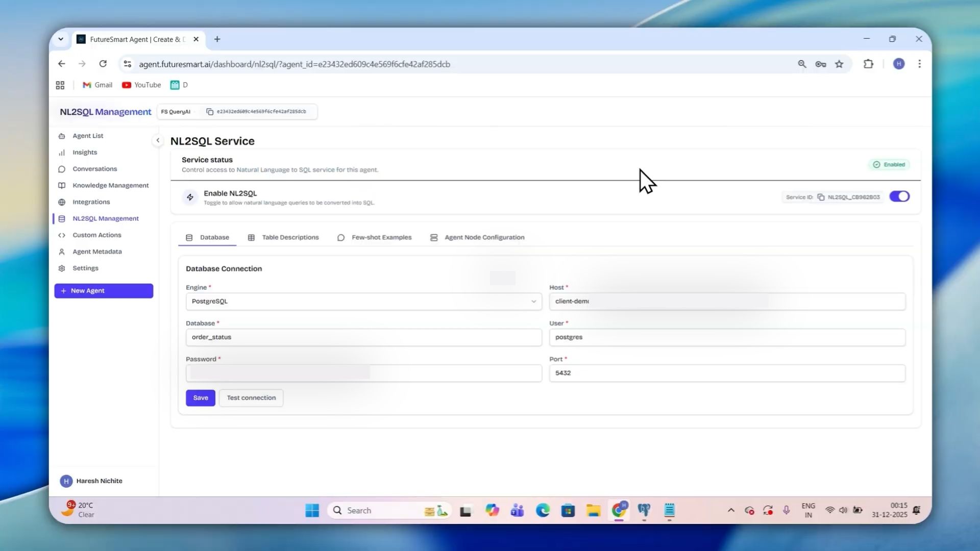Viewport: 980px width, 551px height.
Task: Toggle the Enable NL2SQL switch
Action: click(899, 196)
